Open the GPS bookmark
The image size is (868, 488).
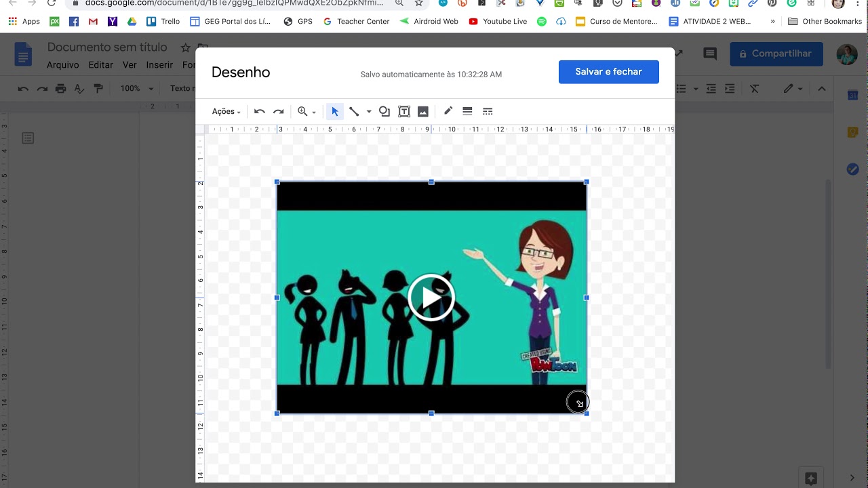point(298,22)
